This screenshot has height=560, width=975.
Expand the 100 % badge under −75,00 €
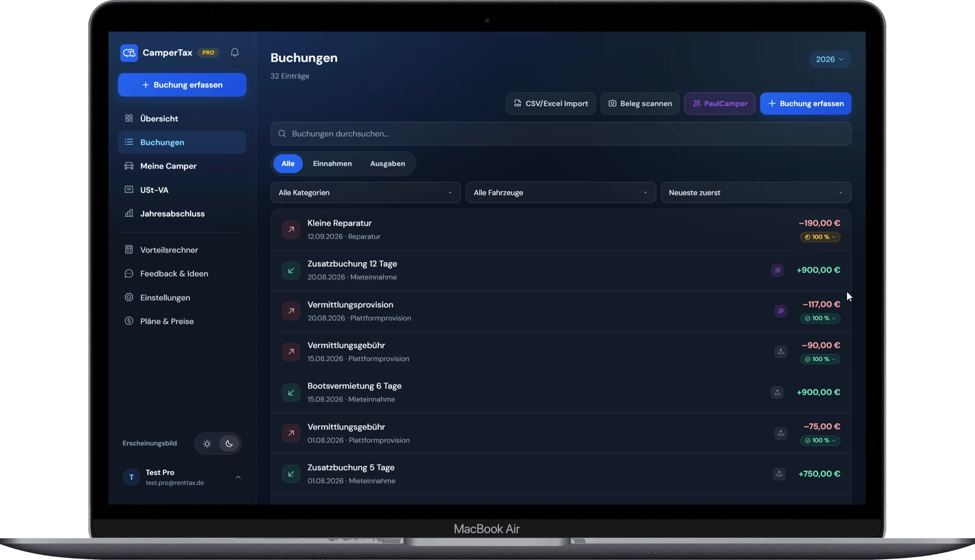[820, 441]
